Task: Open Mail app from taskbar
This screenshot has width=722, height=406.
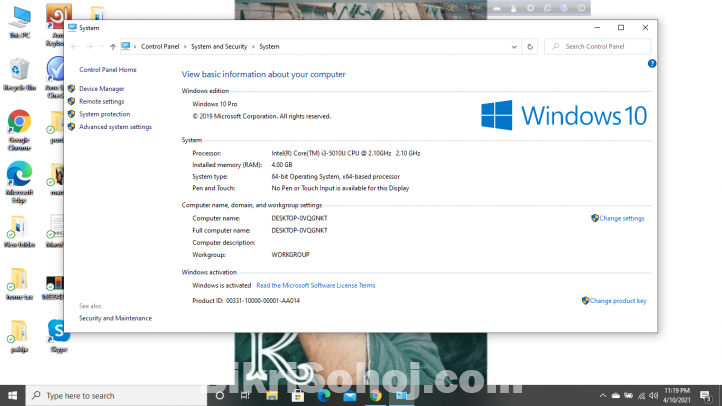Action: 349,395
